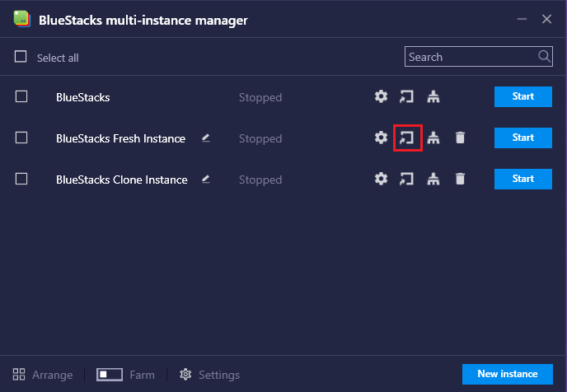This screenshot has width=567, height=392.
Task: Click clone icon for BlueStacks Fresh Instance
Action: [433, 138]
